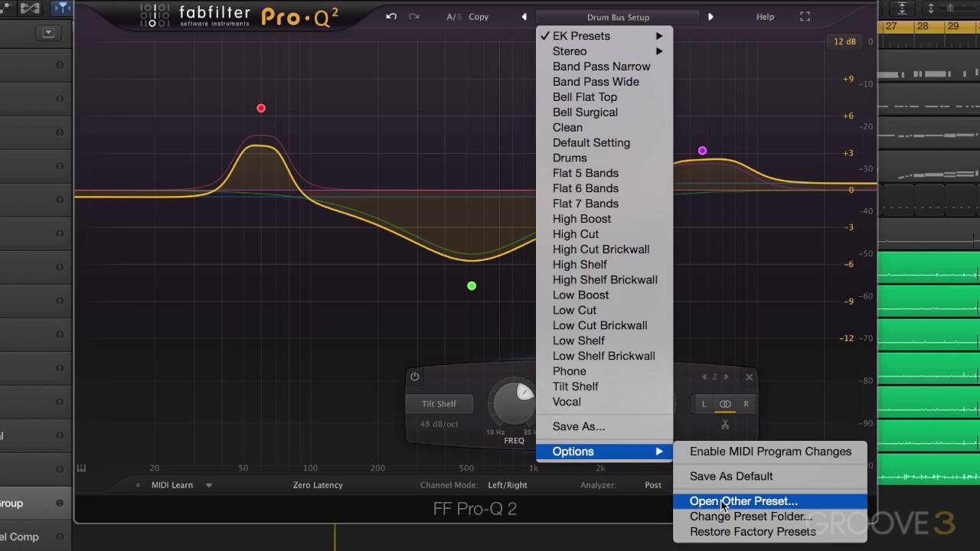
Task: Click the bow-tie shaped toolbar icon at top left
Action: [x=30, y=8]
